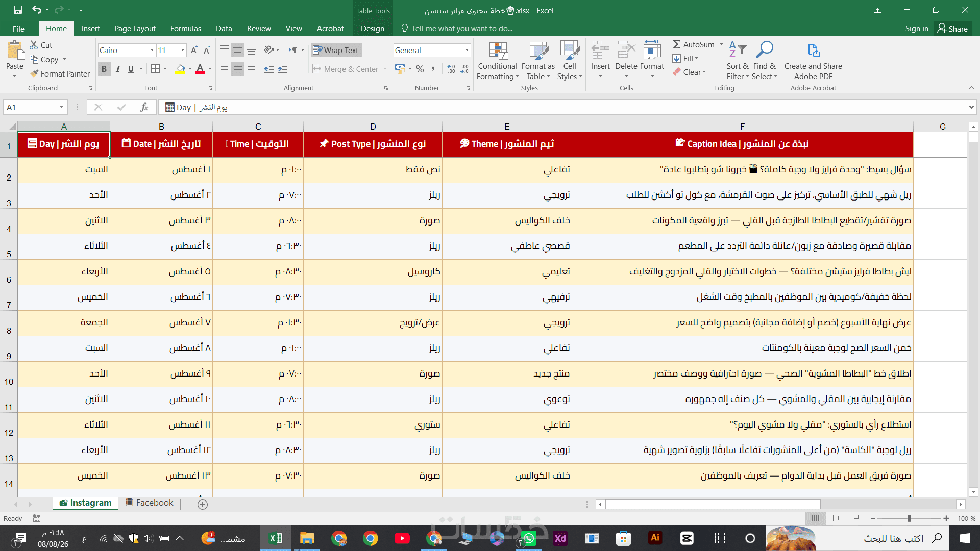Select the Percent Style button

coord(420,69)
